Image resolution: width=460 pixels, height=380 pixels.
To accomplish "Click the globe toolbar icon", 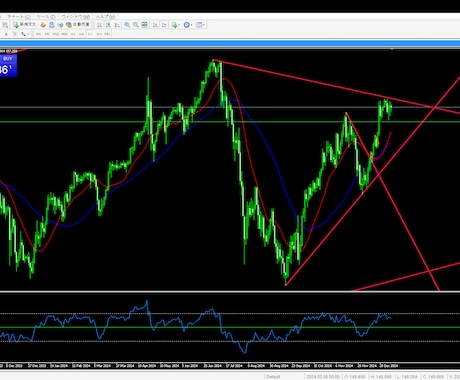I will pyautogui.click(x=60, y=25).
